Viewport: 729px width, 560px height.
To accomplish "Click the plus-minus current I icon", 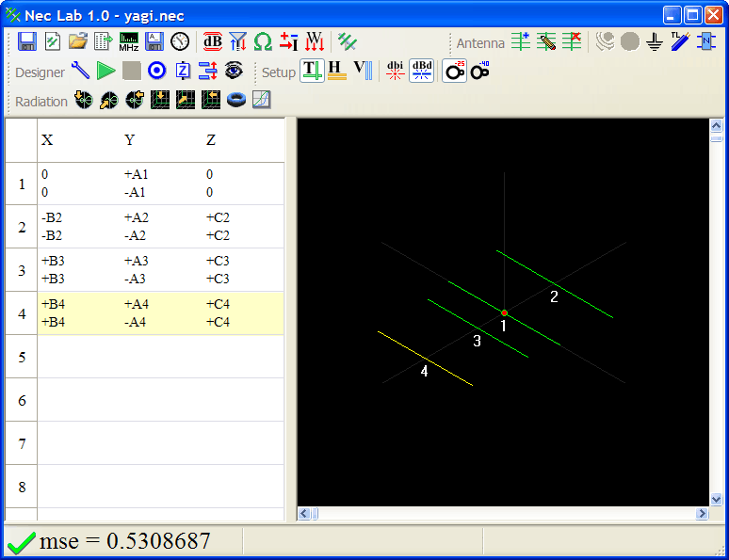I will click(x=289, y=41).
